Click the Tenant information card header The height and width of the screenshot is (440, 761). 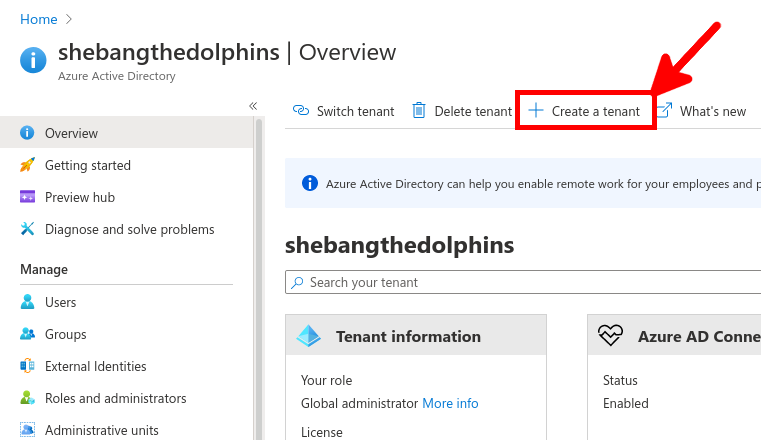point(416,335)
